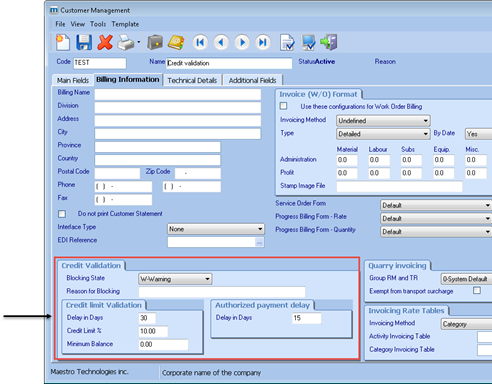Go to previous record arrow button
The image size is (492, 384).
[221, 43]
